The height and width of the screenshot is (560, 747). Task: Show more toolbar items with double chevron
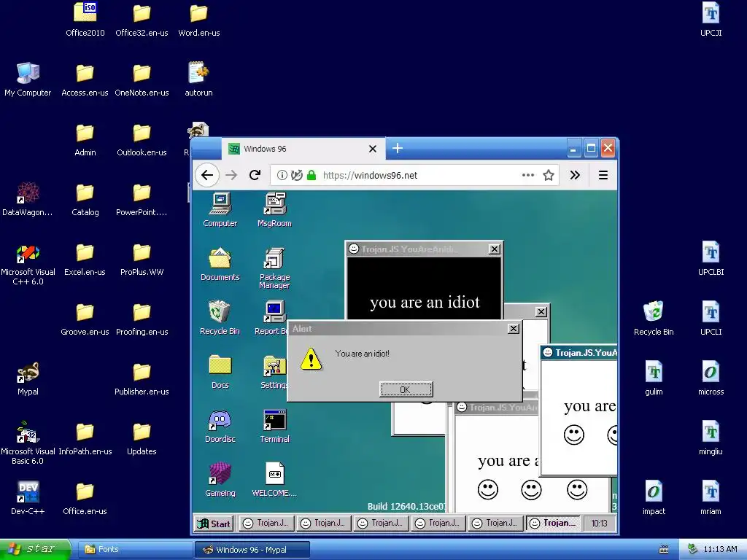click(x=575, y=175)
